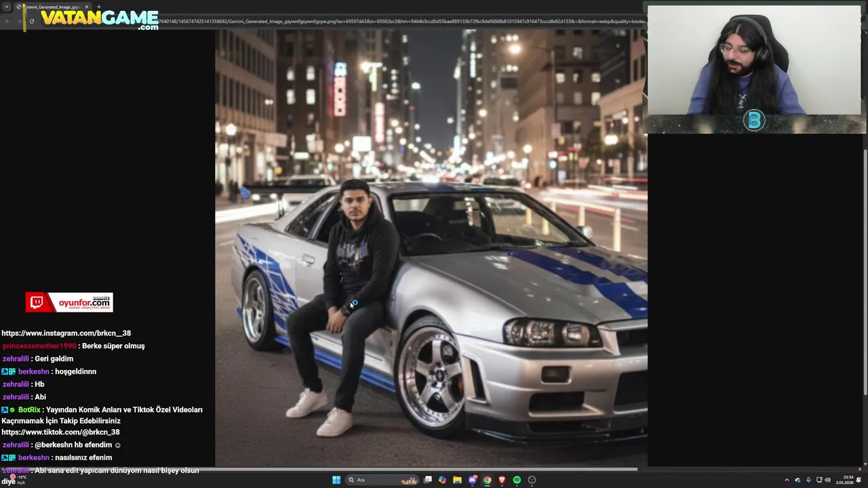This screenshot has width=868, height=488.
Task: Click the webcam overlay B logo
Action: pyautogui.click(x=754, y=121)
